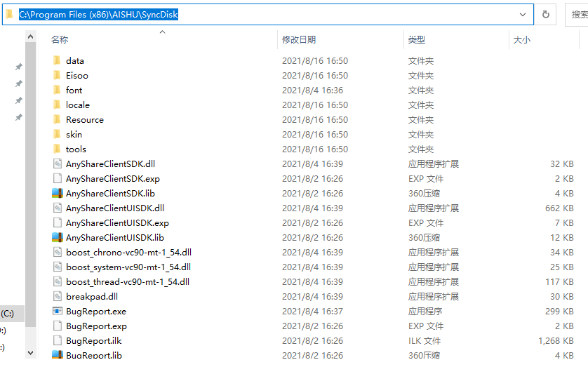588x367 pixels.
Task: Select the AnyShareClientSDK.dll file name
Action: pos(110,164)
